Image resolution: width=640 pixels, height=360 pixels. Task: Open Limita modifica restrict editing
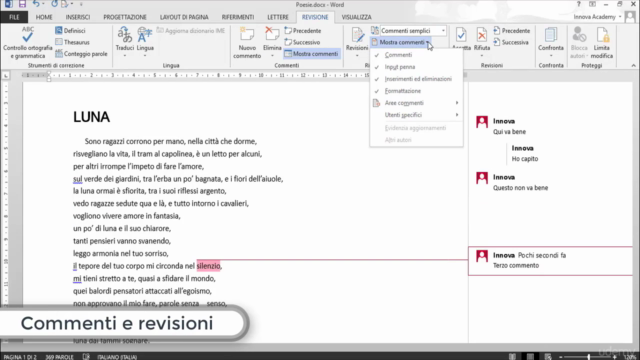[602, 43]
